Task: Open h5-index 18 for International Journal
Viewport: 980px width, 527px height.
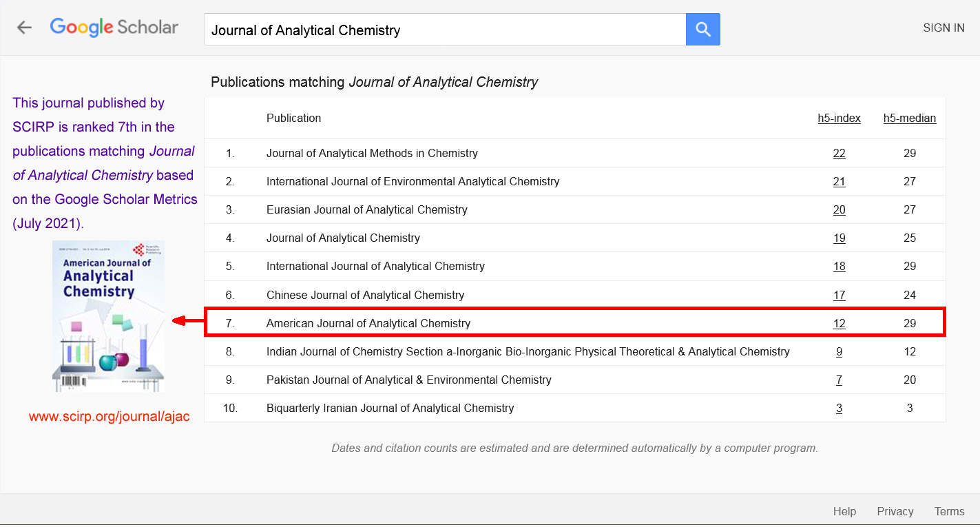Action: (839, 267)
